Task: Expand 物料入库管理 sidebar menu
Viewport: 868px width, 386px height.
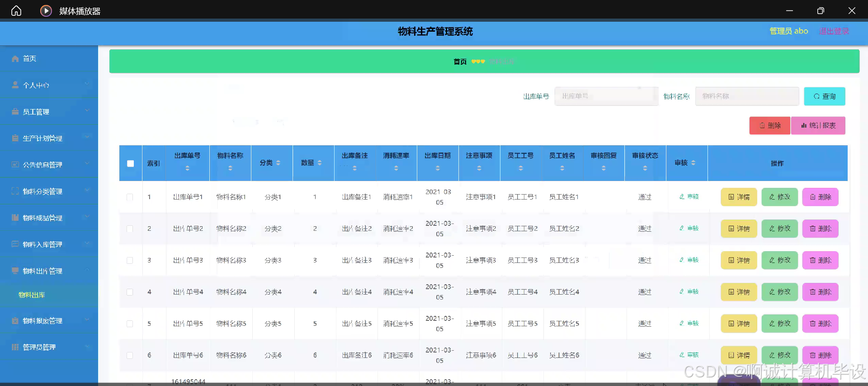Action: pos(49,244)
